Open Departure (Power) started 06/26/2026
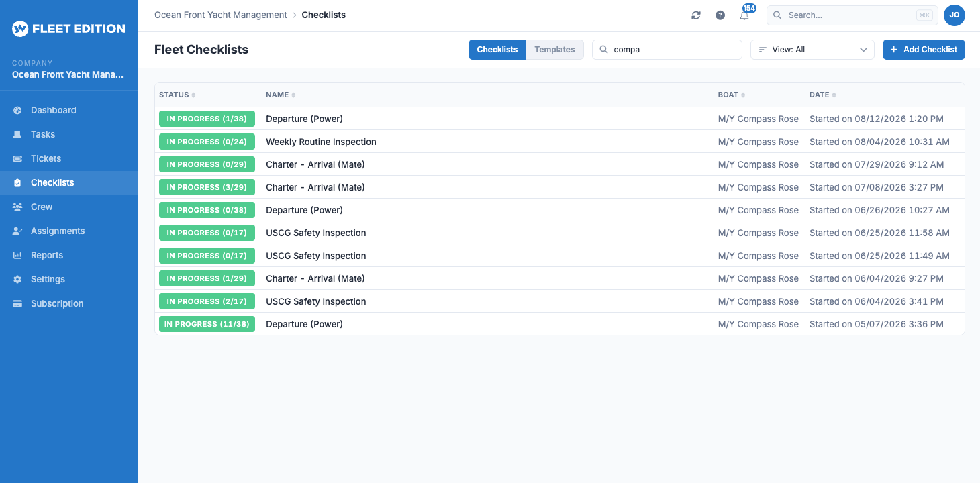The image size is (980, 483). click(x=304, y=210)
